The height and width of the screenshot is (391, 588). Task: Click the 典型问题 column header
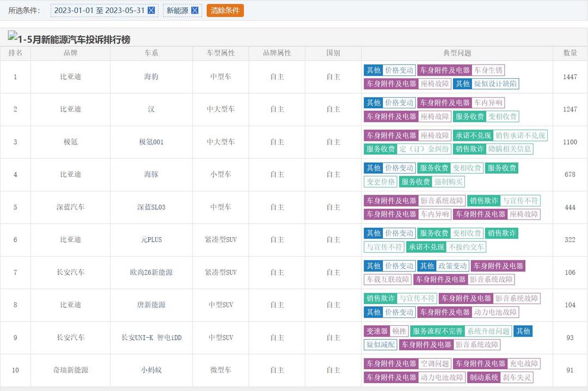pos(457,53)
